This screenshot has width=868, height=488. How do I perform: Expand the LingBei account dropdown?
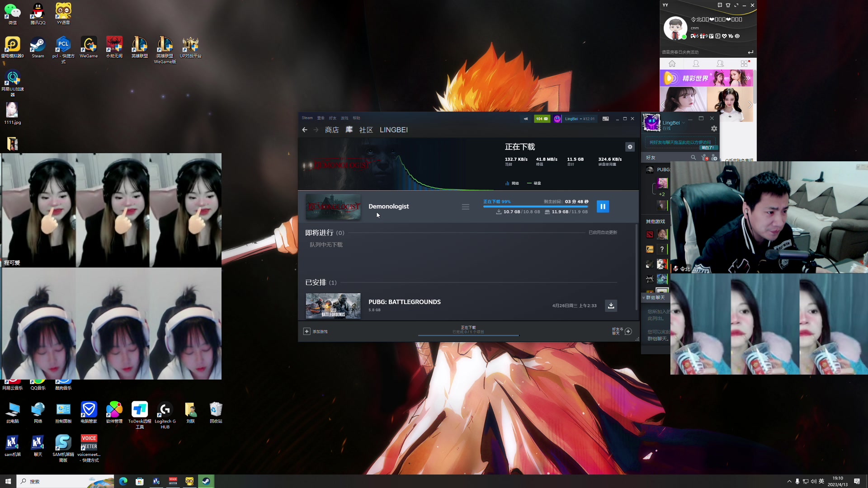[580, 119]
